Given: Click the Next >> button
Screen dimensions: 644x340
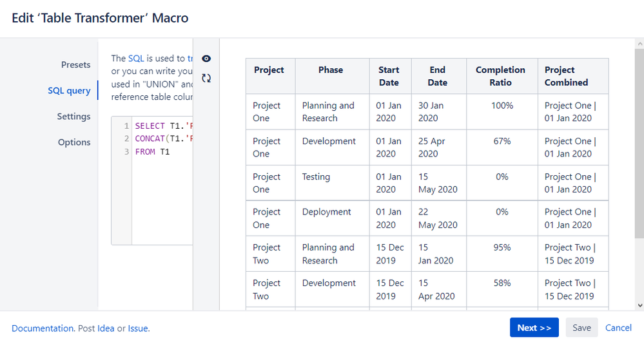Looking at the screenshot, I should (x=534, y=328).
